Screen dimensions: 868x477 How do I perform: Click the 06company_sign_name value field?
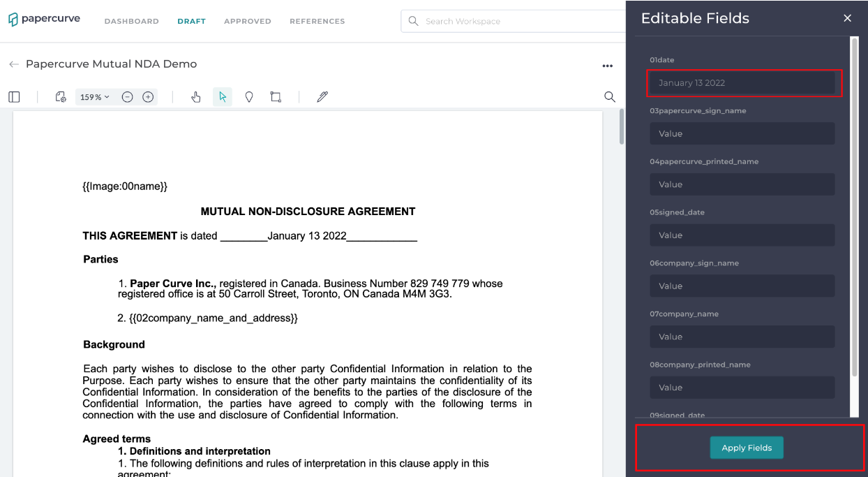tap(742, 286)
